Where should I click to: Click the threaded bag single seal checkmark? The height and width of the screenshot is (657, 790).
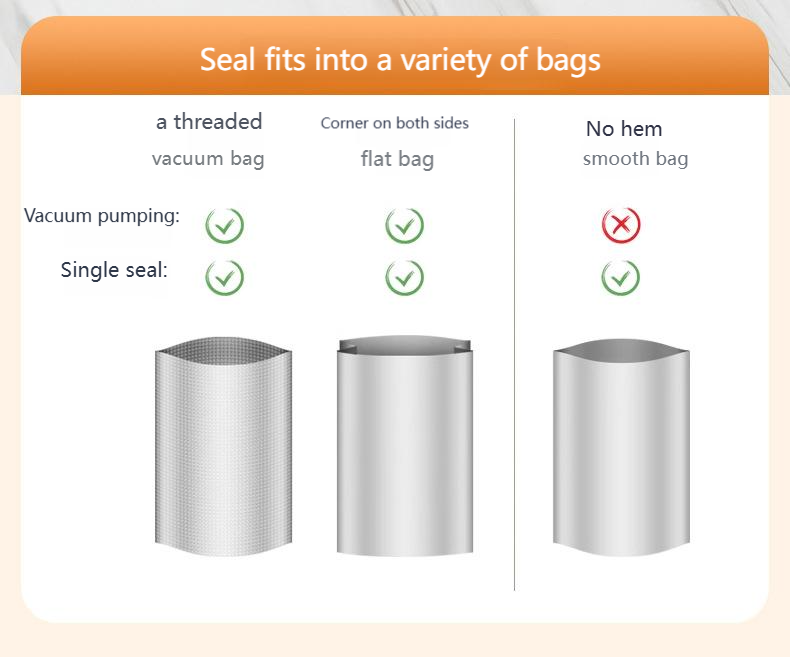(225, 277)
